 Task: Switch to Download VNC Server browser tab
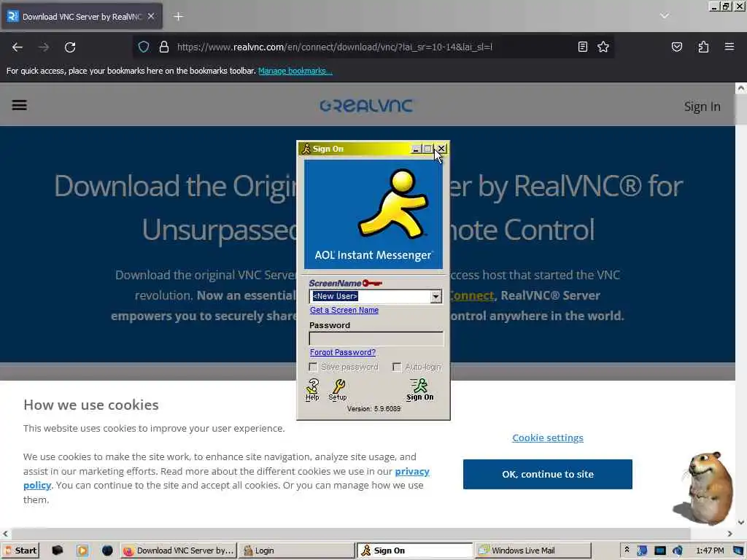(82, 17)
